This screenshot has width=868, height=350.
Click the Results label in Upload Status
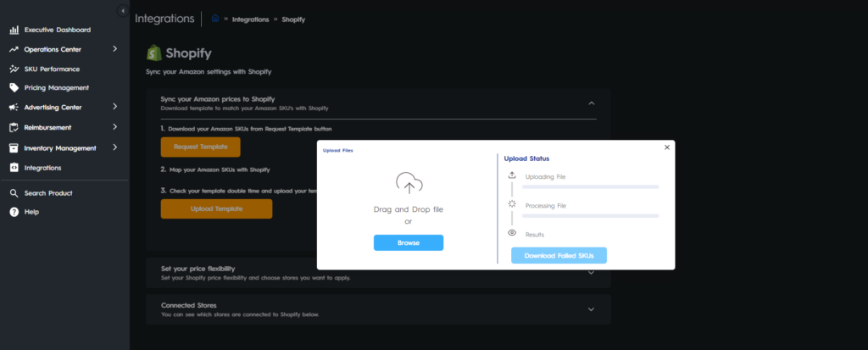tap(535, 235)
